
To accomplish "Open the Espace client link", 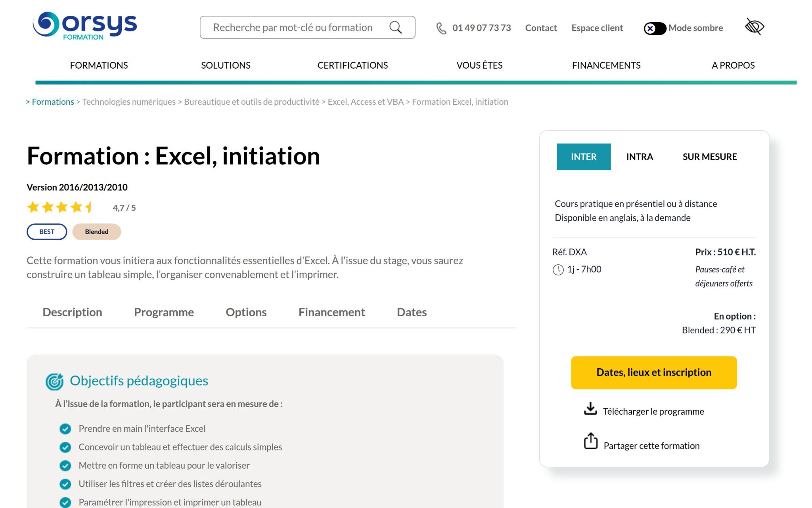I will click(x=597, y=28).
